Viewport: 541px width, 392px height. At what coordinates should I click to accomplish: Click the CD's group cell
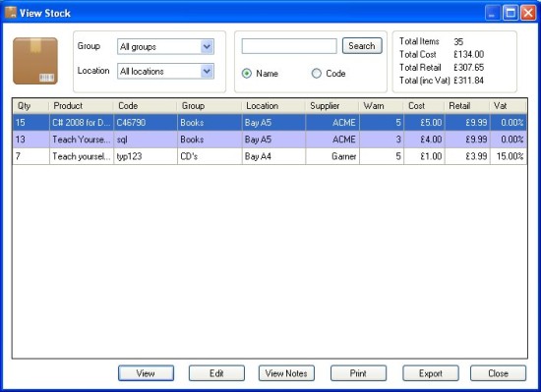[210, 156]
